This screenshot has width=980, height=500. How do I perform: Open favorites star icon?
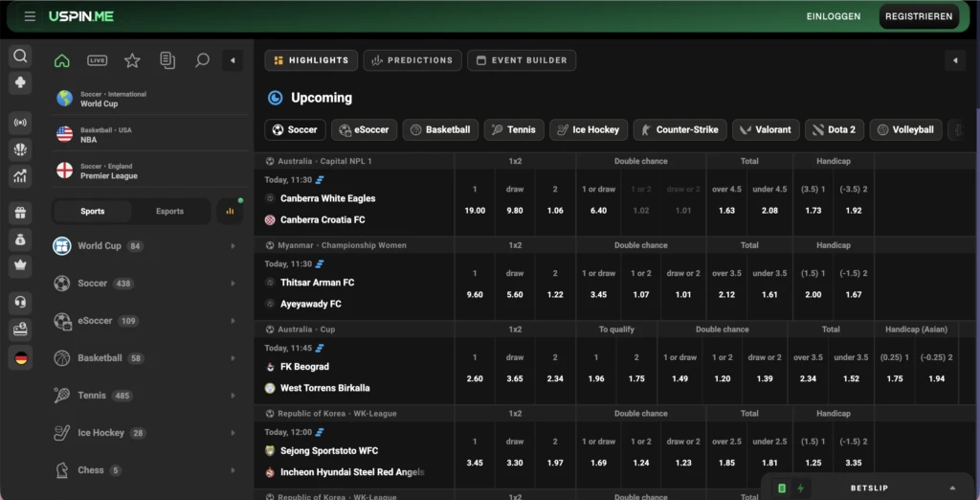132,60
